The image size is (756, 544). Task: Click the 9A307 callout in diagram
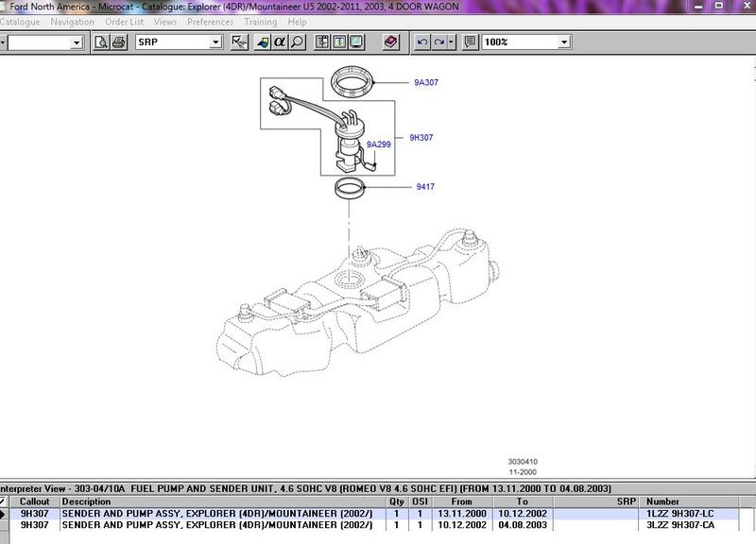click(426, 82)
